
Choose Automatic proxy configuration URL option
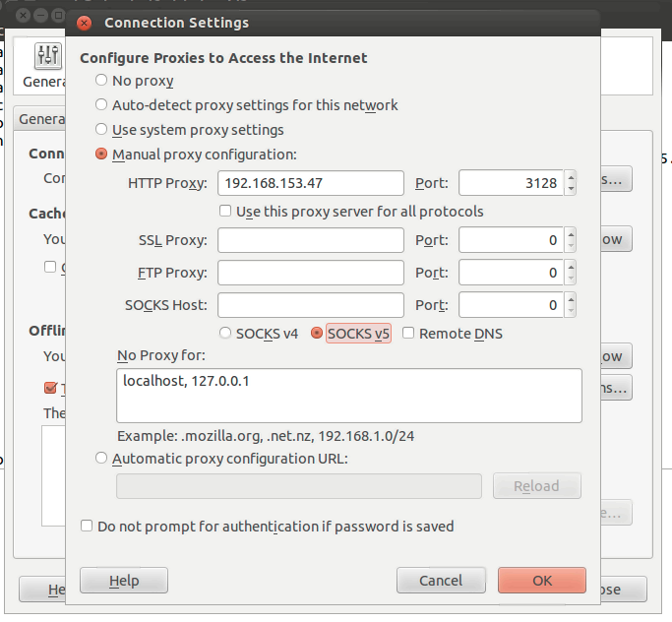point(101,458)
